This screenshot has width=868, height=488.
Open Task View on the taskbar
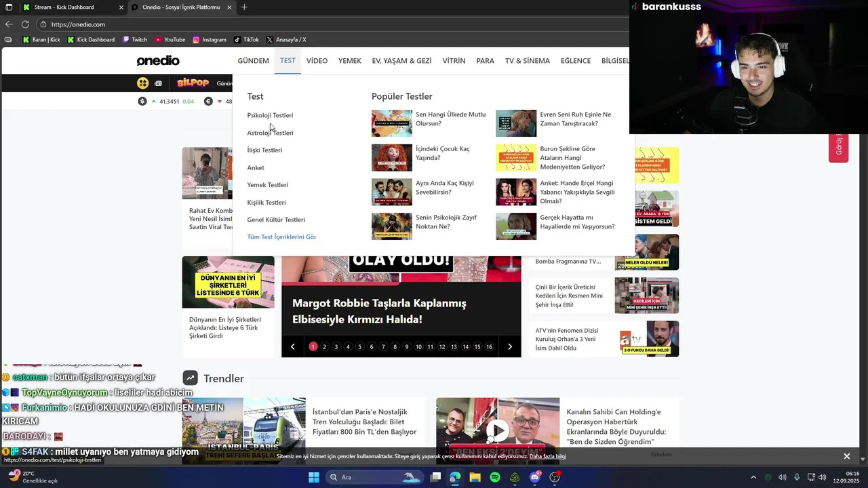point(435,477)
